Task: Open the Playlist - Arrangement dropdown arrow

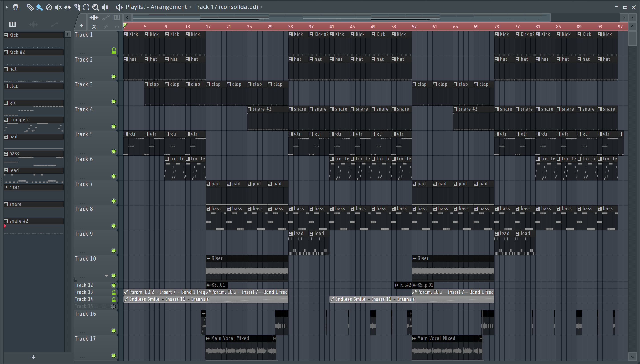Action: click(x=190, y=7)
